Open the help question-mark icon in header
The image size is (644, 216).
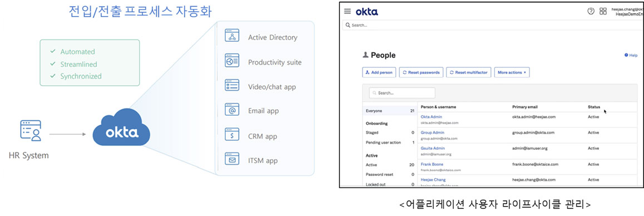pos(591,11)
